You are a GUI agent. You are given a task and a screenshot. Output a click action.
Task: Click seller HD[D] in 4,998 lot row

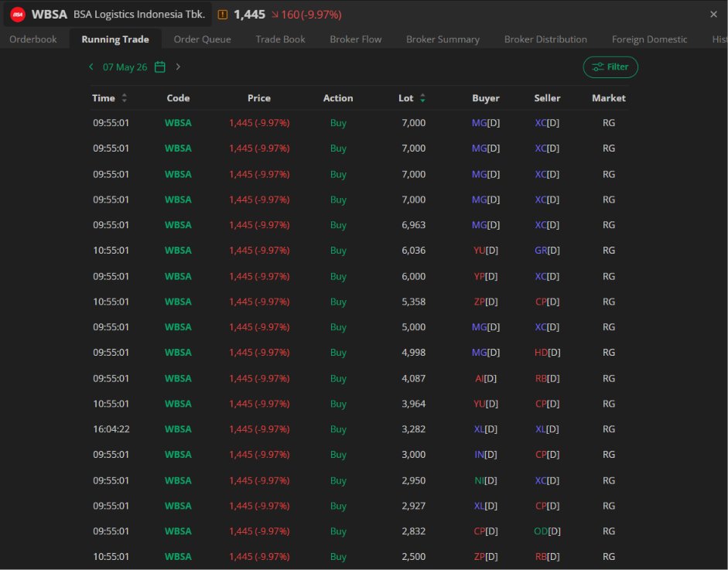[548, 353]
